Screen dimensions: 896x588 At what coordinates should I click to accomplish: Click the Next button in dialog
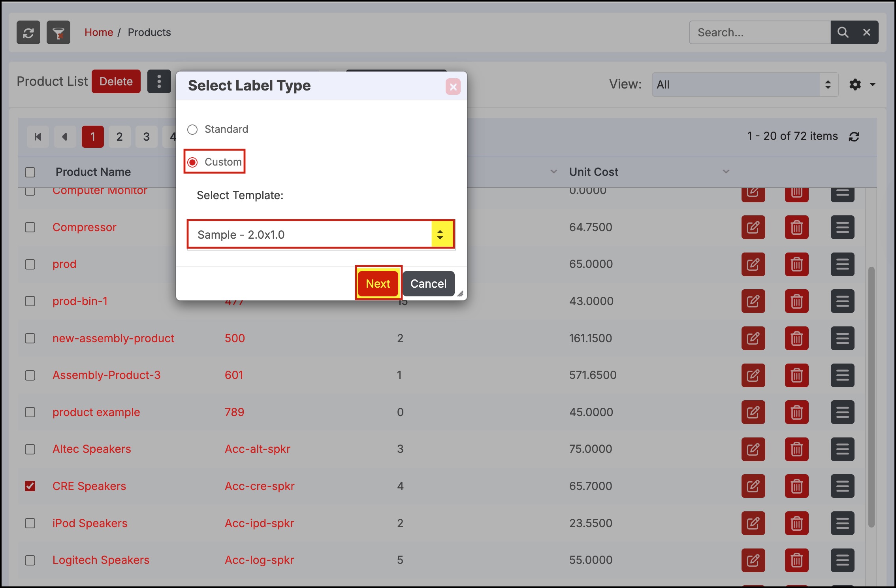click(378, 284)
